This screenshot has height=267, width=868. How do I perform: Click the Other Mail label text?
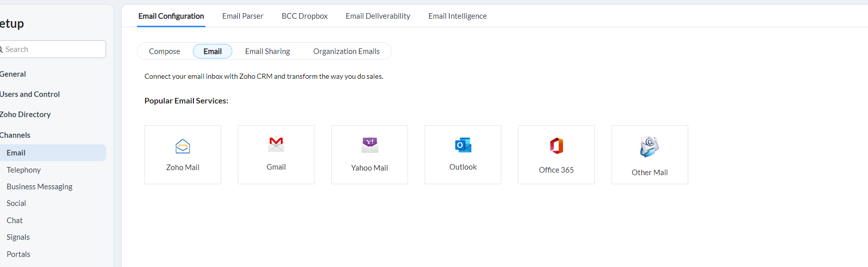(650, 173)
